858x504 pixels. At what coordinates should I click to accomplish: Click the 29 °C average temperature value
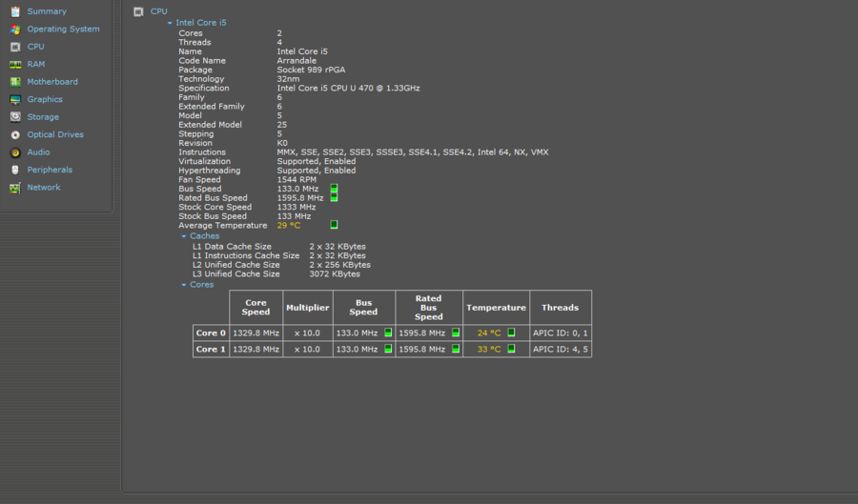(x=289, y=225)
